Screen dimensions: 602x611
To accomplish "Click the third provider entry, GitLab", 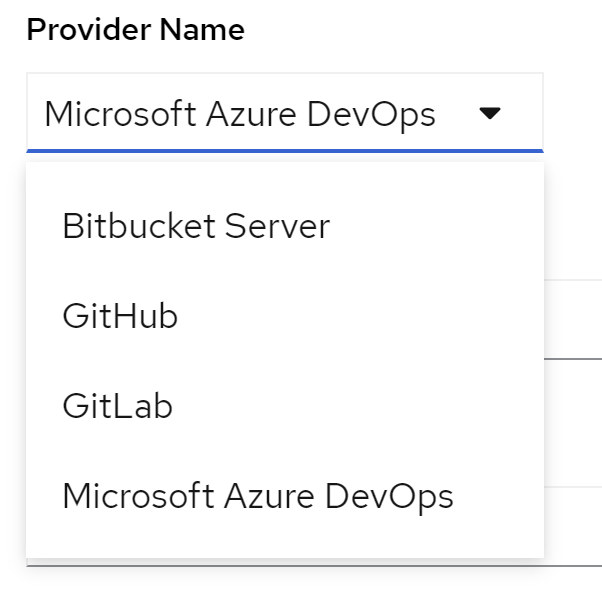I will 117,406.
